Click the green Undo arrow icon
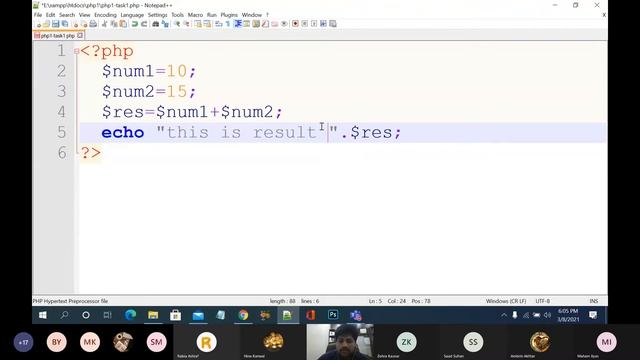640x360 pixels. (134, 24)
